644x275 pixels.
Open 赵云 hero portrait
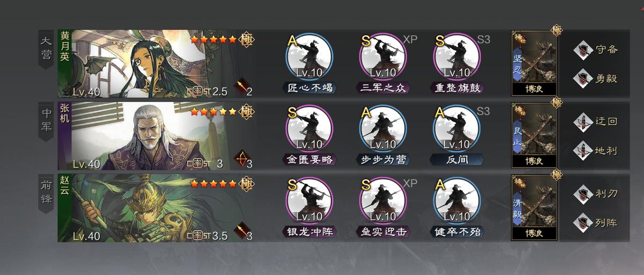(x=156, y=208)
